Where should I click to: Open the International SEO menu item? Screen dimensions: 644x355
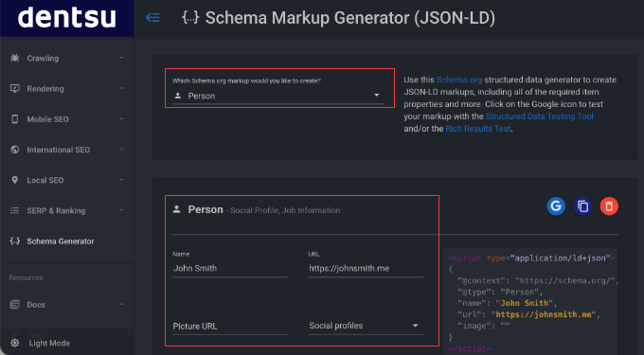point(66,150)
